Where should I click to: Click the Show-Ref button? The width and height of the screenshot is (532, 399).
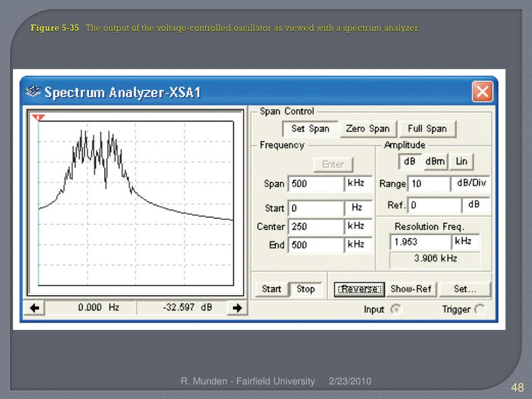point(411,289)
